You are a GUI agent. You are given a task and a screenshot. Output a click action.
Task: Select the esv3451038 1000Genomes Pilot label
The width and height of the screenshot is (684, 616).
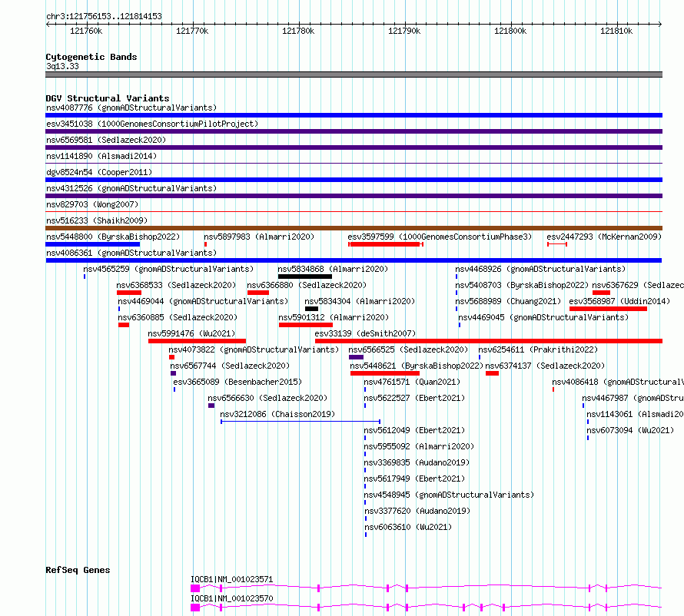pyautogui.click(x=152, y=124)
